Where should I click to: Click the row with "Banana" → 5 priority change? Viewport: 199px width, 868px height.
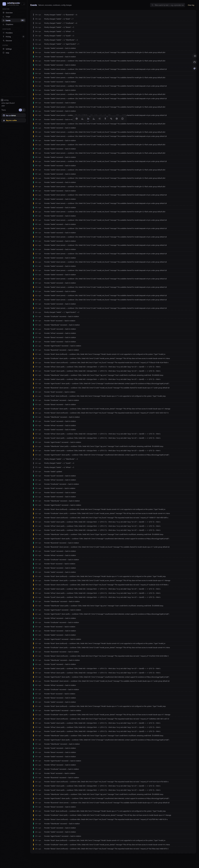click(113, 27)
